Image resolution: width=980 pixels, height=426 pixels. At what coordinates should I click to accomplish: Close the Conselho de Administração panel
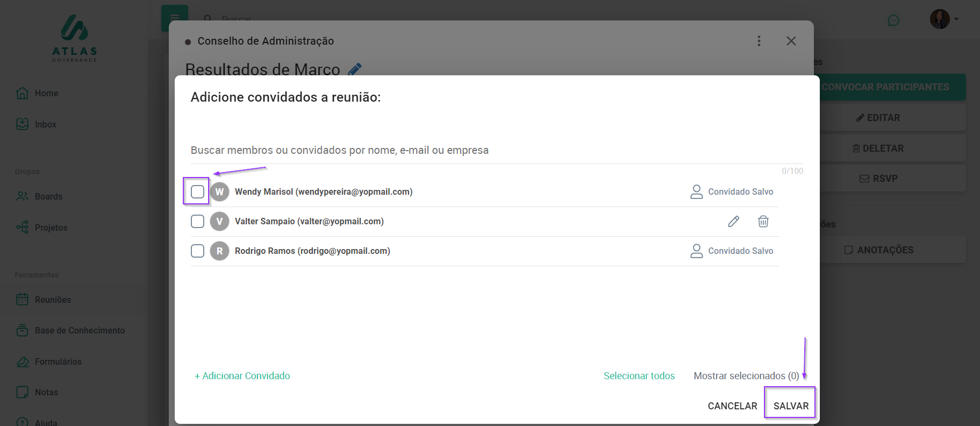coord(791,41)
